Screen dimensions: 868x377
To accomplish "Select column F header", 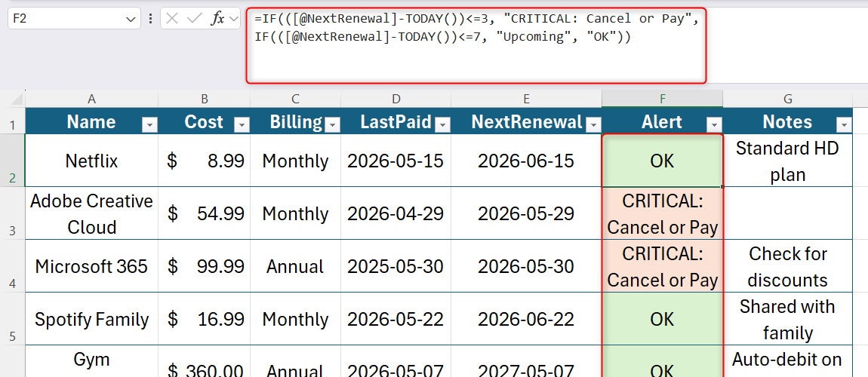I will tap(663, 99).
